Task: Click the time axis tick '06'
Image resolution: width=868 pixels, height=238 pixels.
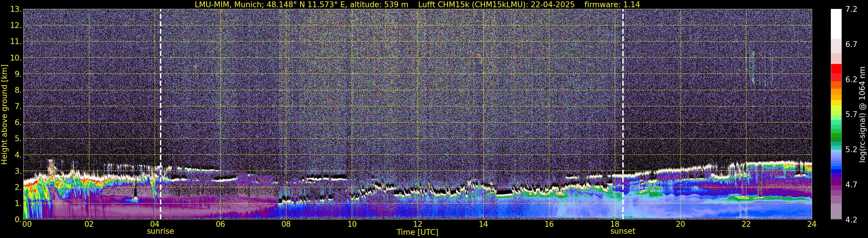Action: 220,224
